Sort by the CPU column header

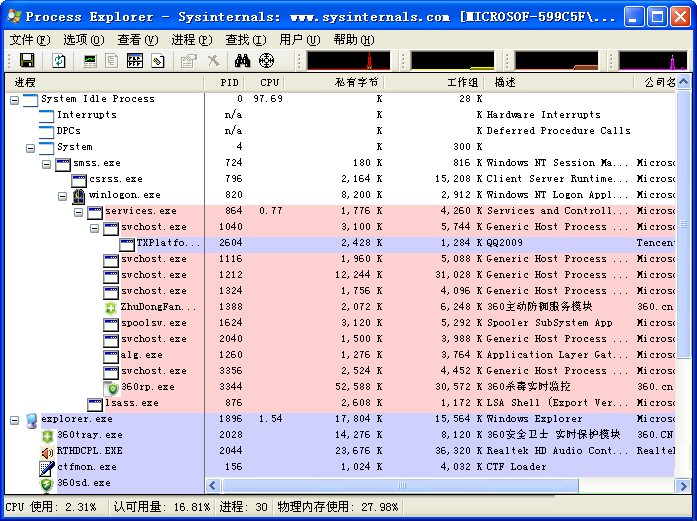pyautogui.click(x=269, y=82)
